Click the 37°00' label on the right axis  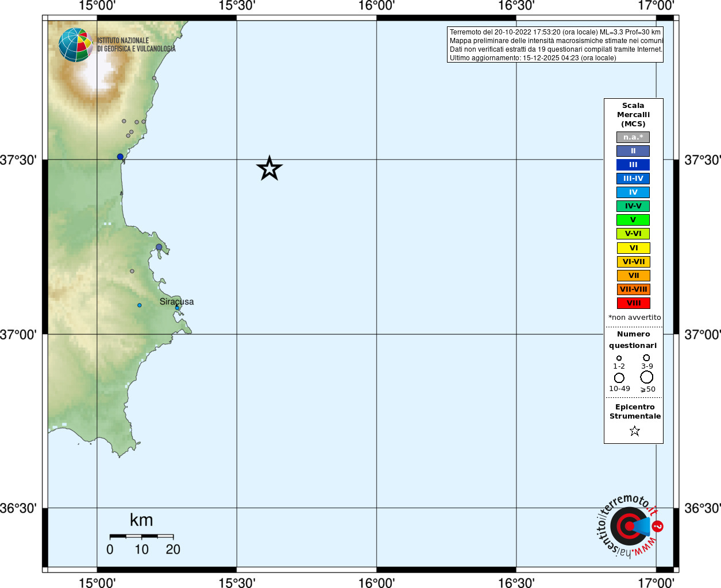(702, 334)
